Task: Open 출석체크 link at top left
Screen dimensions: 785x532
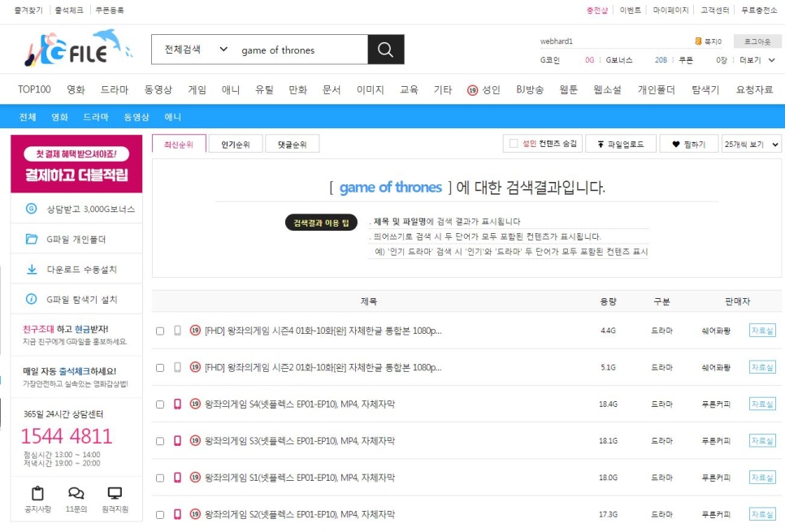Action: (x=69, y=10)
